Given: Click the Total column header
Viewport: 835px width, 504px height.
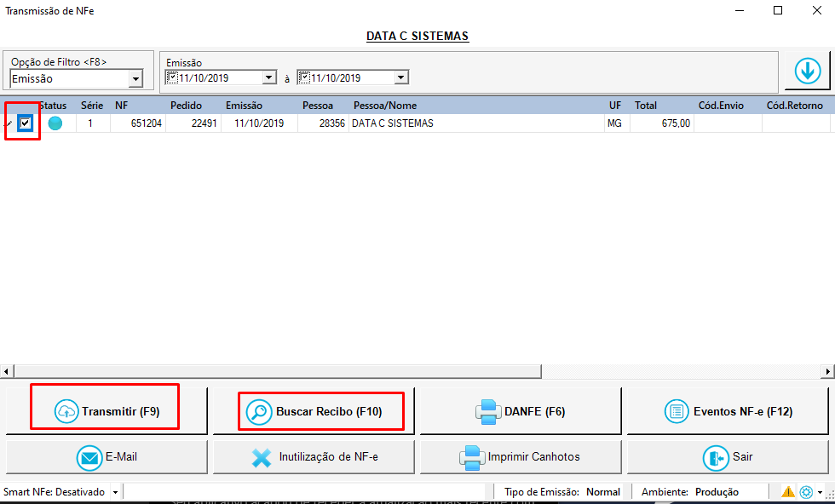Looking at the screenshot, I should click(646, 106).
